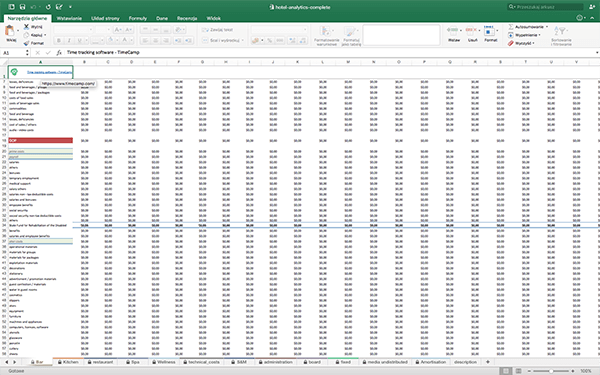Click the Usuń delete cells icon

[471, 30]
